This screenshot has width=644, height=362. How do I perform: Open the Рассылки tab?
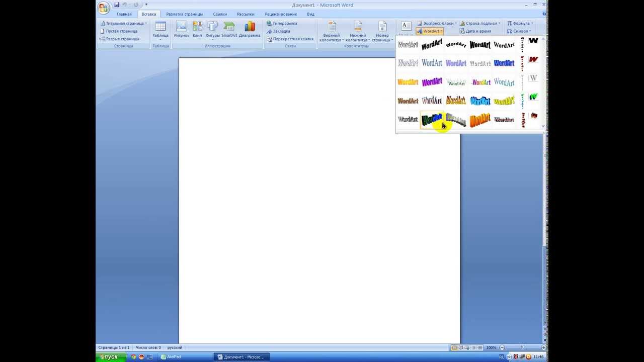tap(246, 14)
